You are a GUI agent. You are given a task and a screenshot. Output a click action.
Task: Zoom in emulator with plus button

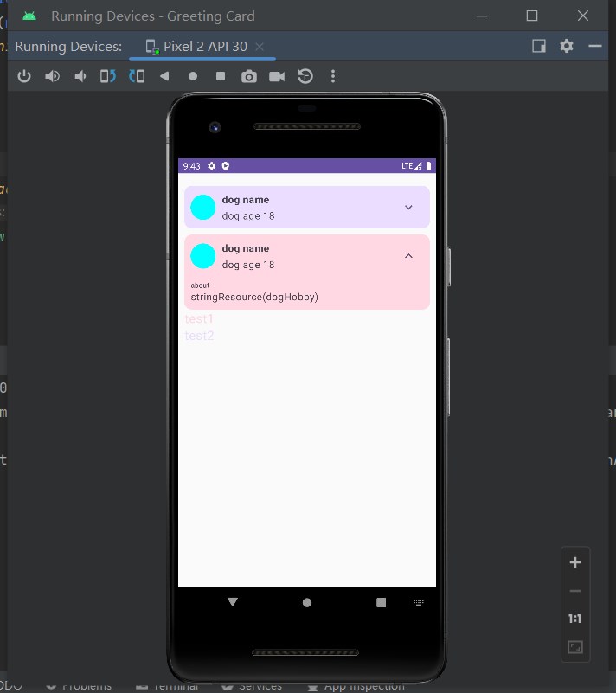pos(574,562)
